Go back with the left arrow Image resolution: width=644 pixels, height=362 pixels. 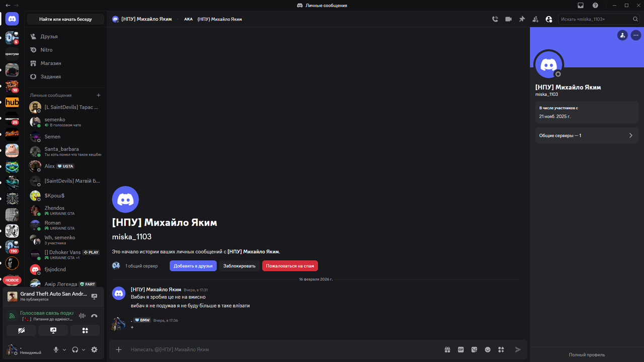tap(8, 6)
